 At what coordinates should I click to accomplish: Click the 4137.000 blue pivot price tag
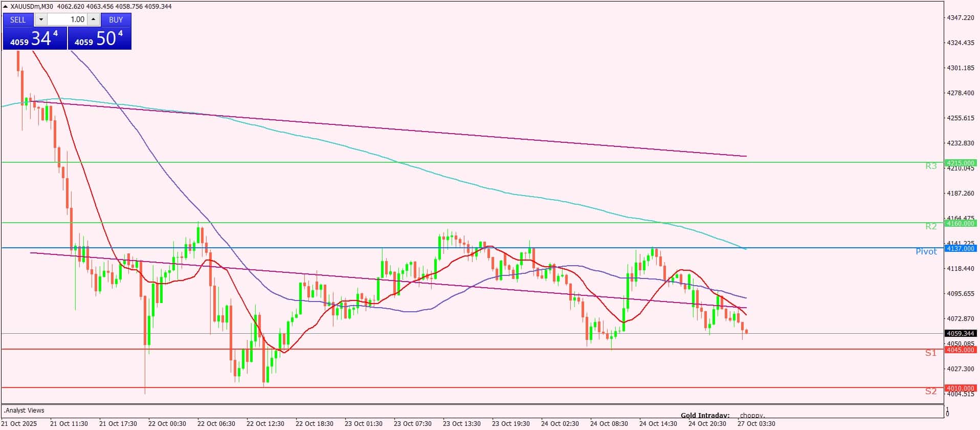click(961, 248)
